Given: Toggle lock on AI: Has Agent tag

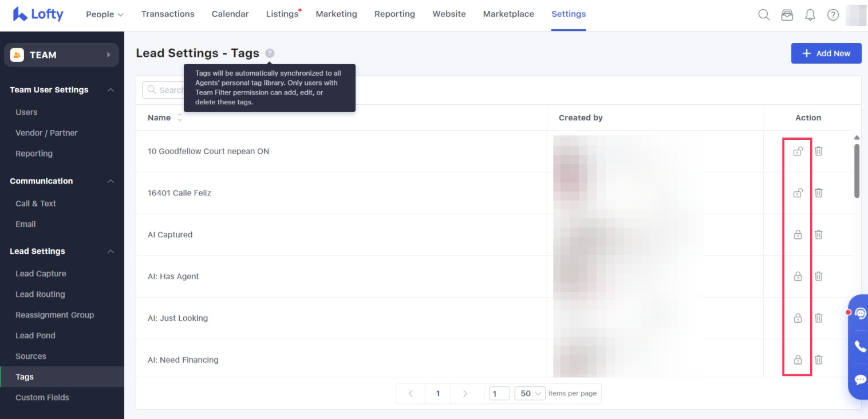Looking at the screenshot, I should tap(798, 276).
